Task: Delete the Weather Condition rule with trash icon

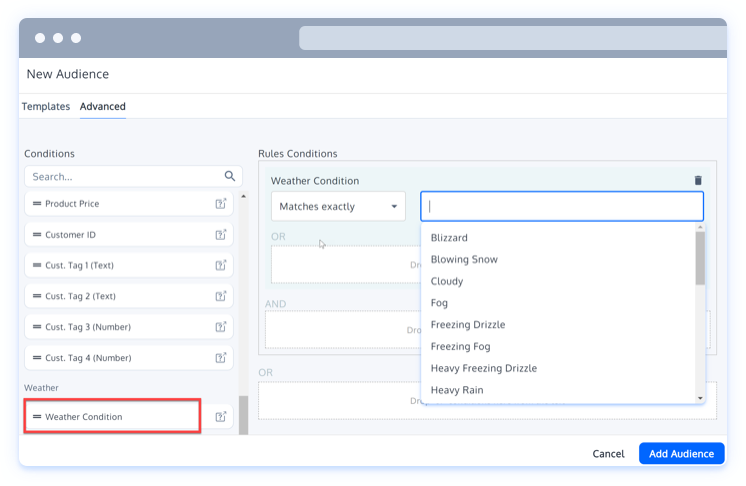Action: (698, 181)
